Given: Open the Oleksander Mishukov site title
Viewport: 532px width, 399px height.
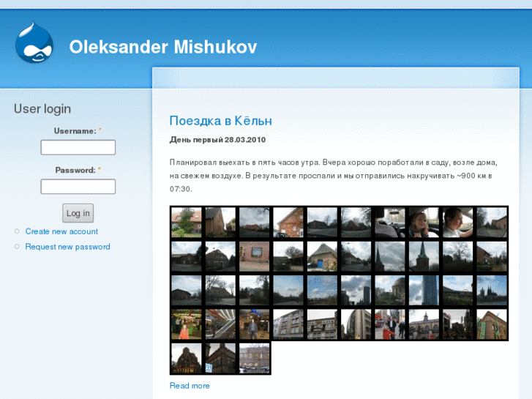Looking at the screenshot, I should tap(163, 47).
